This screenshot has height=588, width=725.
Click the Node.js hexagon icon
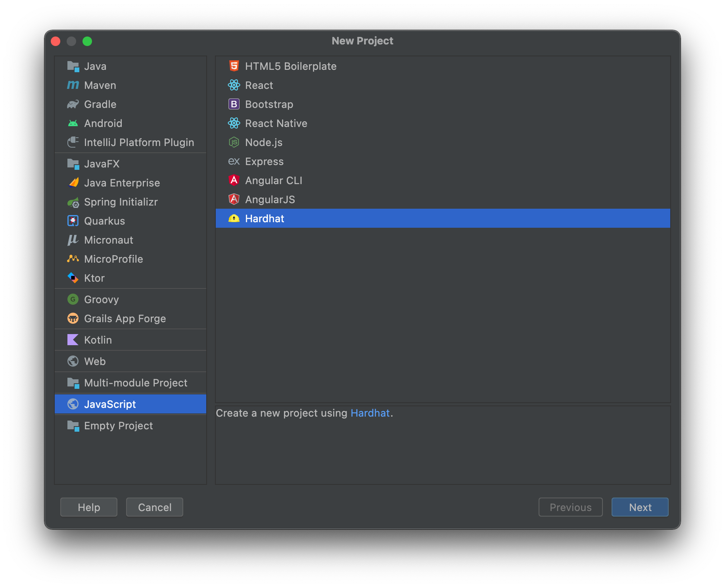(x=234, y=142)
